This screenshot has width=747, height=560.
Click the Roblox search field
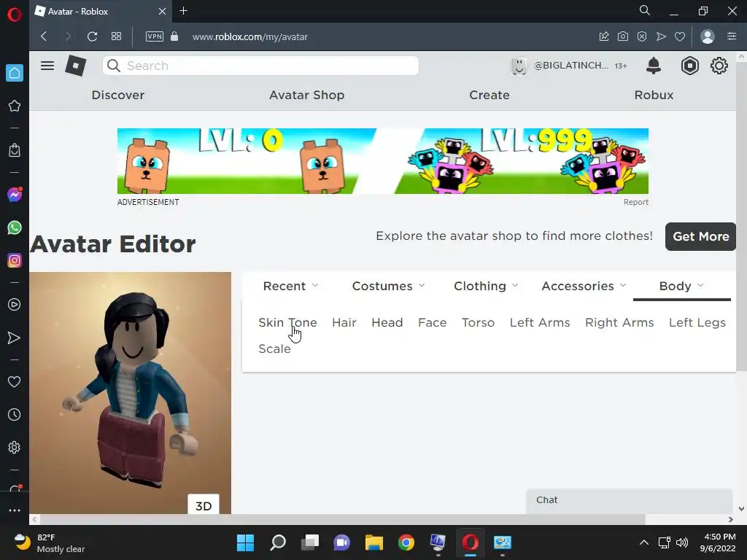(260, 66)
